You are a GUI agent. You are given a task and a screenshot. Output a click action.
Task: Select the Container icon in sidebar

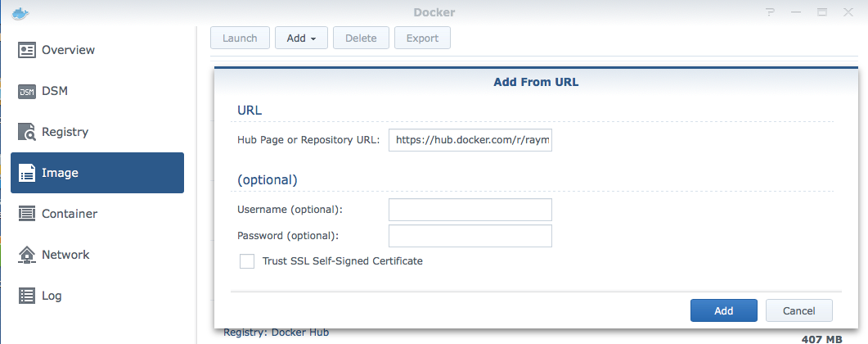(26, 214)
